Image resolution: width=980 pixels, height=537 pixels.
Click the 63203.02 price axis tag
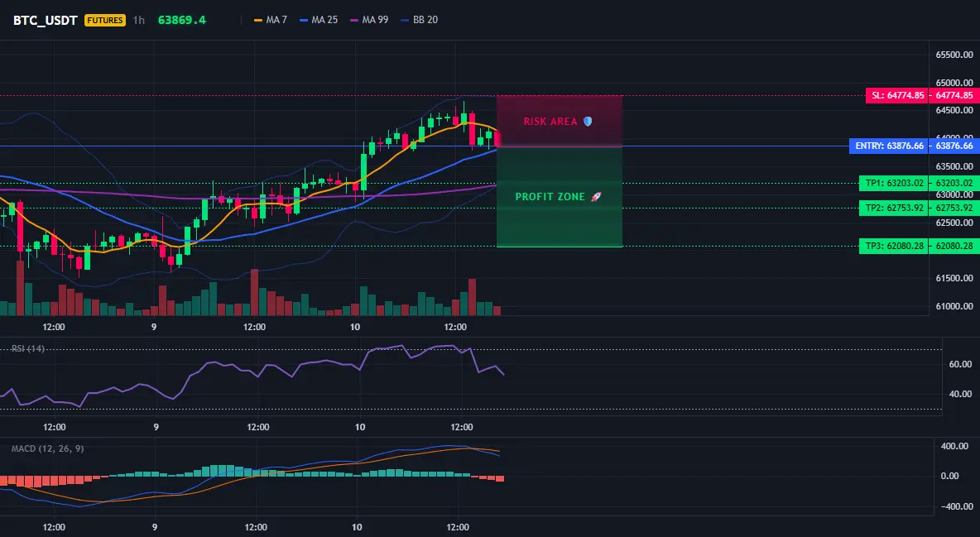pos(954,183)
